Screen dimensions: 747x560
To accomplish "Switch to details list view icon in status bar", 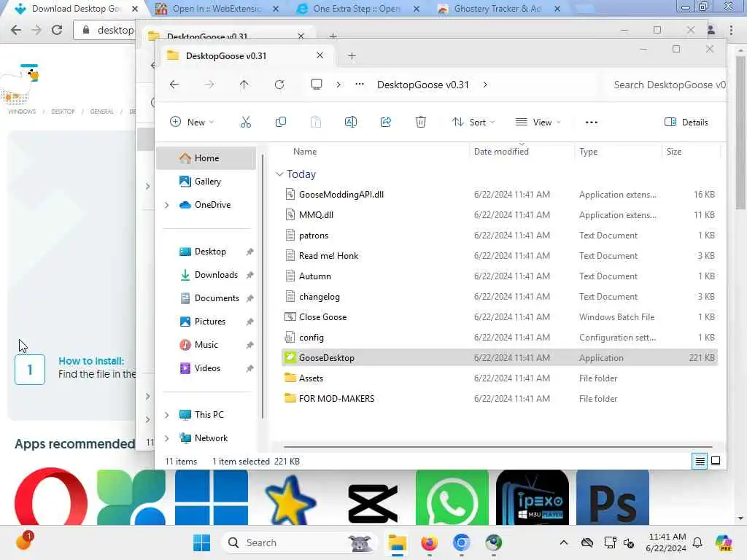I will click(x=700, y=461).
